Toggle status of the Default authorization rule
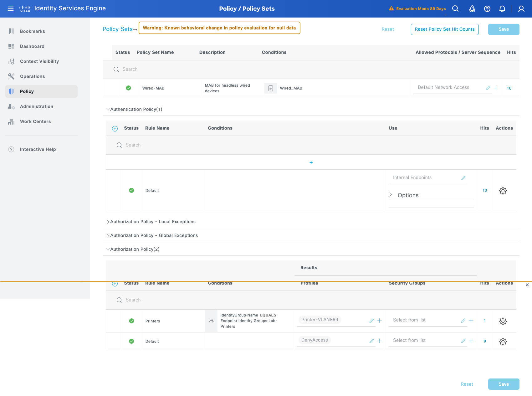Image resolution: width=532 pixels, height=396 pixels. click(131, 341)
